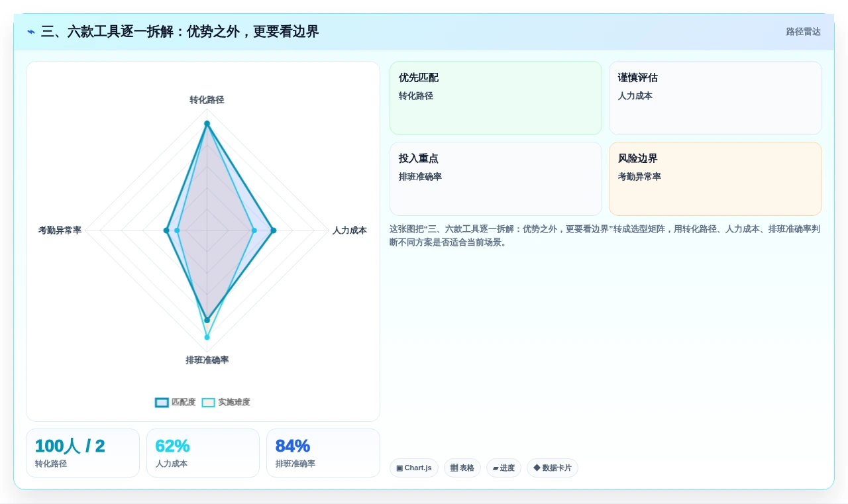Open the 投入重点 card
The height and width of the screenshot is (504, 848).
click(x=496, y=179)
